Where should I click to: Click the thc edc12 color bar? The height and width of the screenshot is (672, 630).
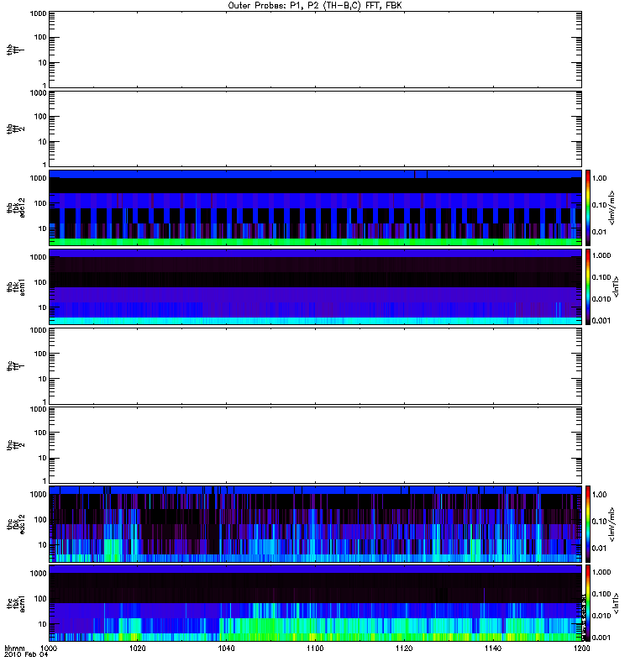pyautogui.click(x=588, y=524)
